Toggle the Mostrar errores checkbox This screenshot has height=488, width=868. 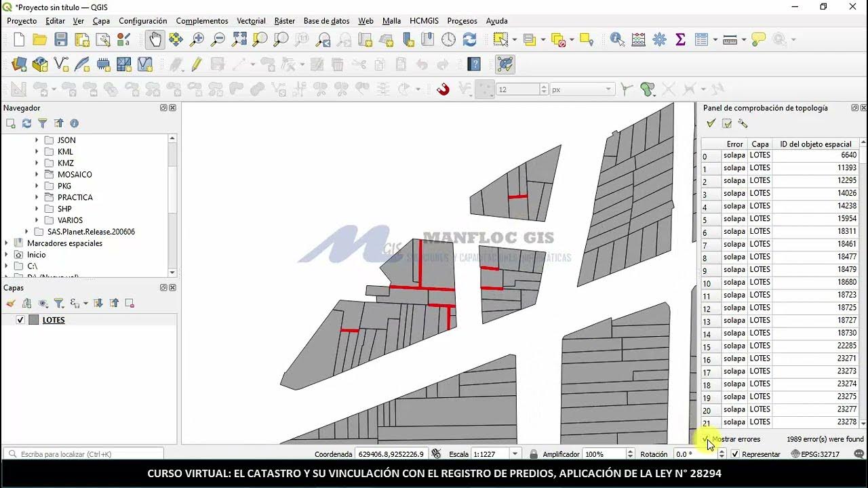[706, 439]
